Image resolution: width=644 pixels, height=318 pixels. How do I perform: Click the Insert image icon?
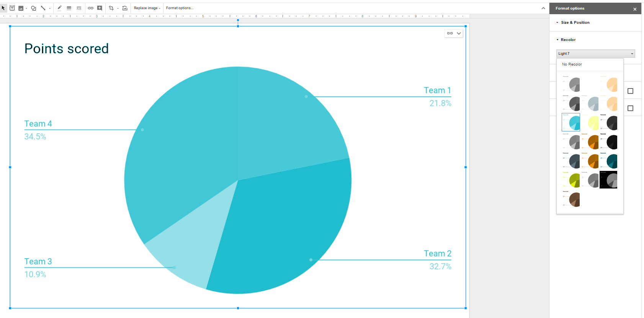(21, 8)
